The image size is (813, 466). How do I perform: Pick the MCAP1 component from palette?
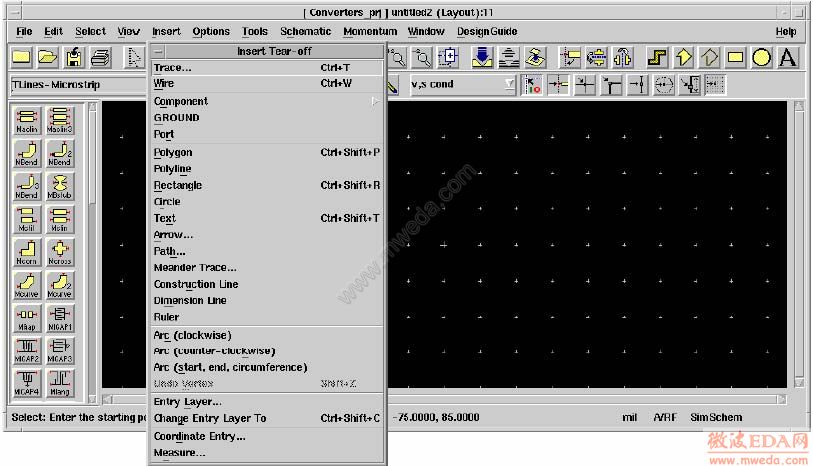pyautogui.click(x=60, y=319)
